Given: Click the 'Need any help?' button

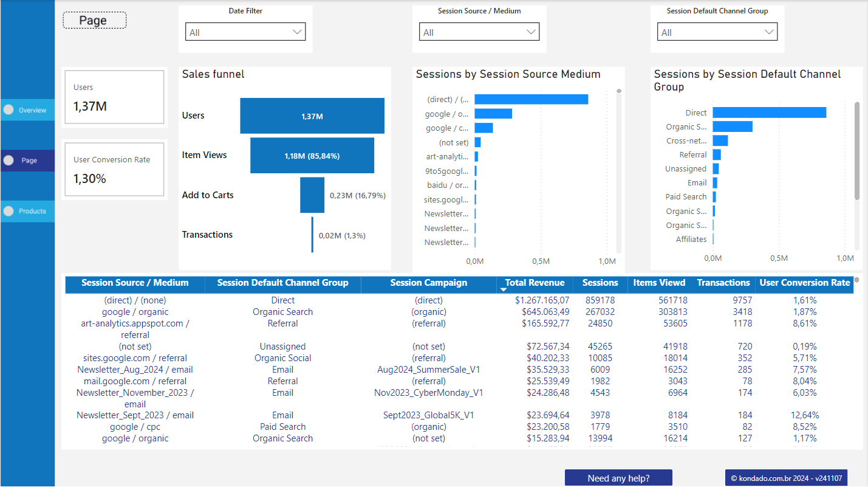Looking at the screenshot, I should pyautogui.click(x=618, y=477).
